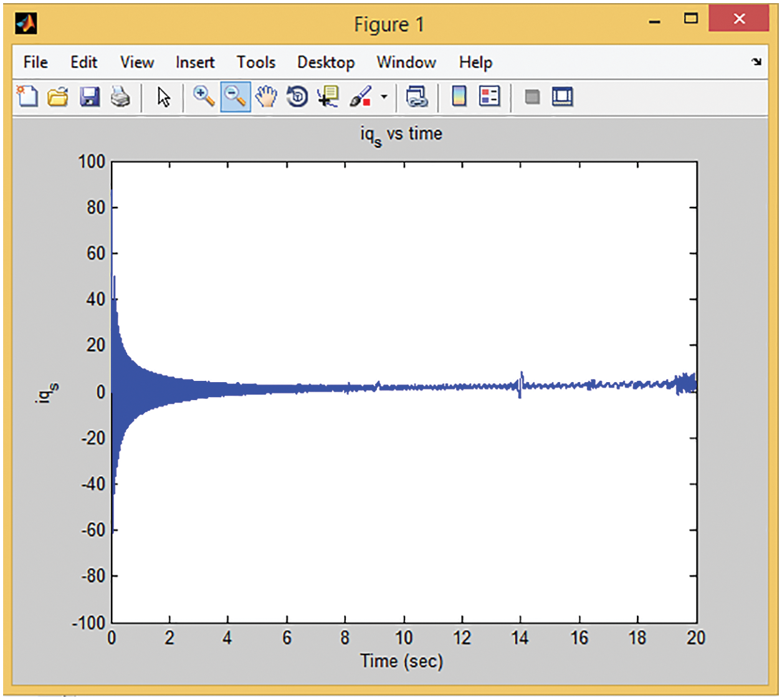This screenshot has width=782, height=700.
Task: Click Show Plot Tools and Dock Figure
Action: tap(562, 97)
